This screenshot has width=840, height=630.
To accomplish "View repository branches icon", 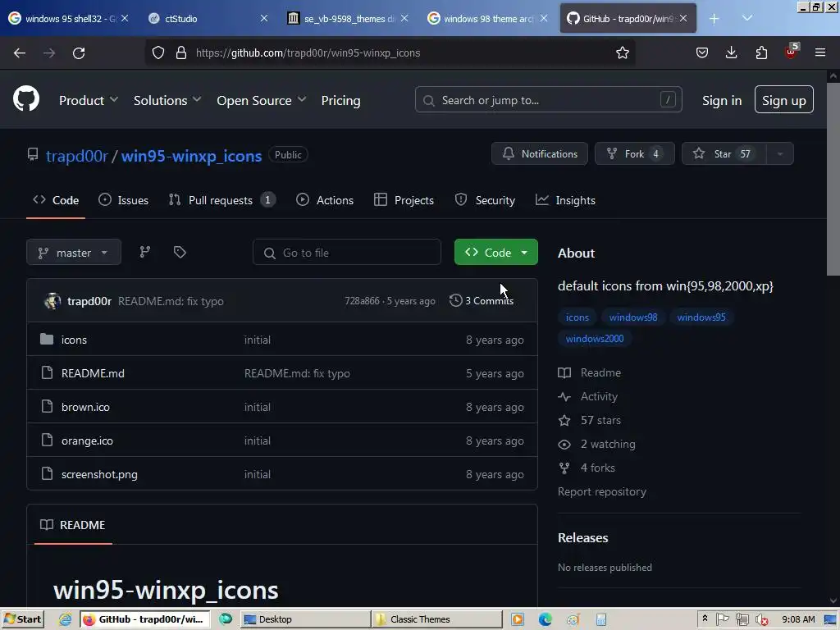I will click(144, 252).
